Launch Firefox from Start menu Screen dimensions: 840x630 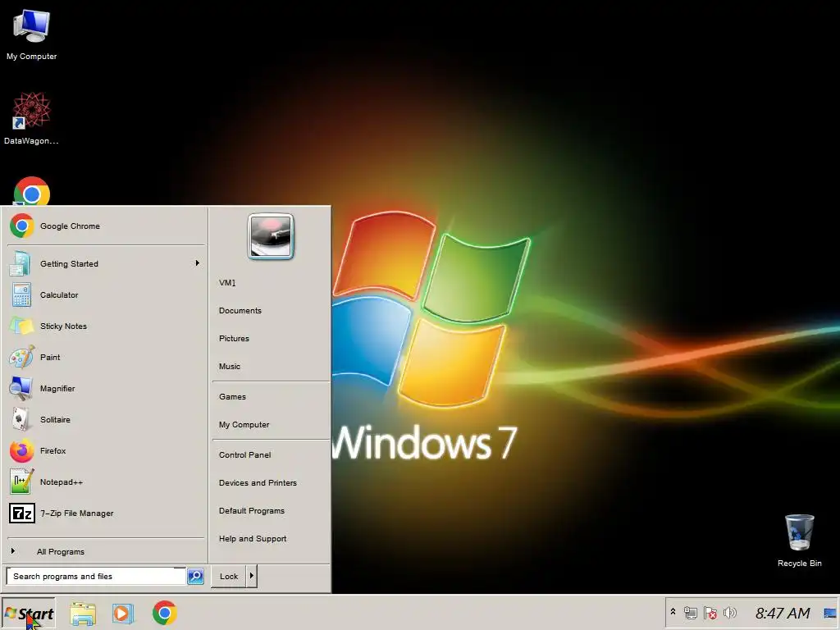coord(106,450)
